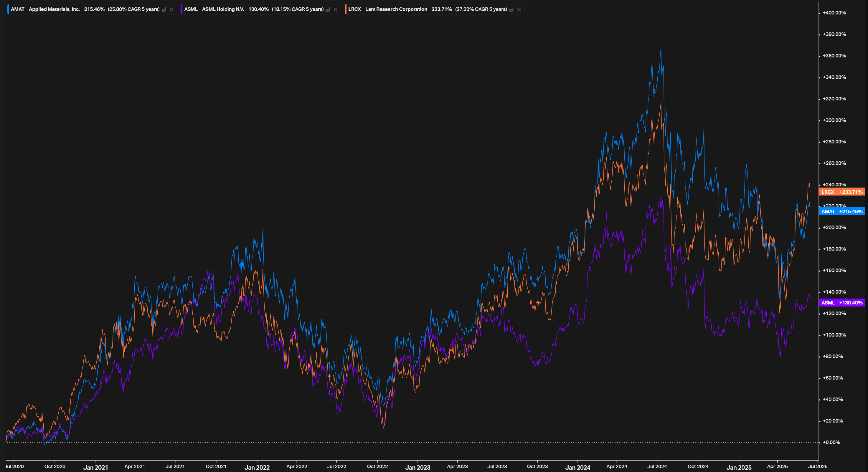Click the purple ASML +130.40% price tag
Viewport: 868px width, 472px height.
click(841, 303)
